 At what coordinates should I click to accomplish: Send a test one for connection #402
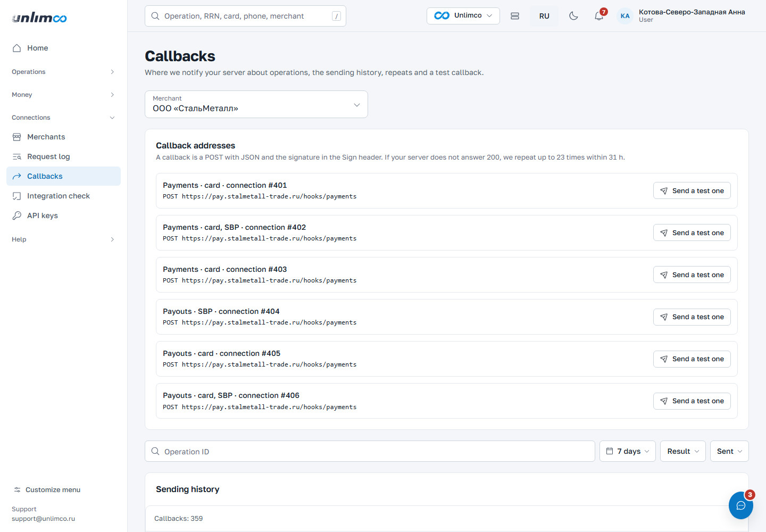(x=692, y=233)
